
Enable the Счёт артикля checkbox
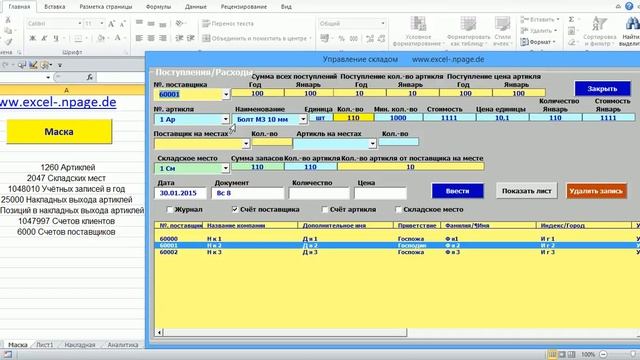tap(324, 209)
